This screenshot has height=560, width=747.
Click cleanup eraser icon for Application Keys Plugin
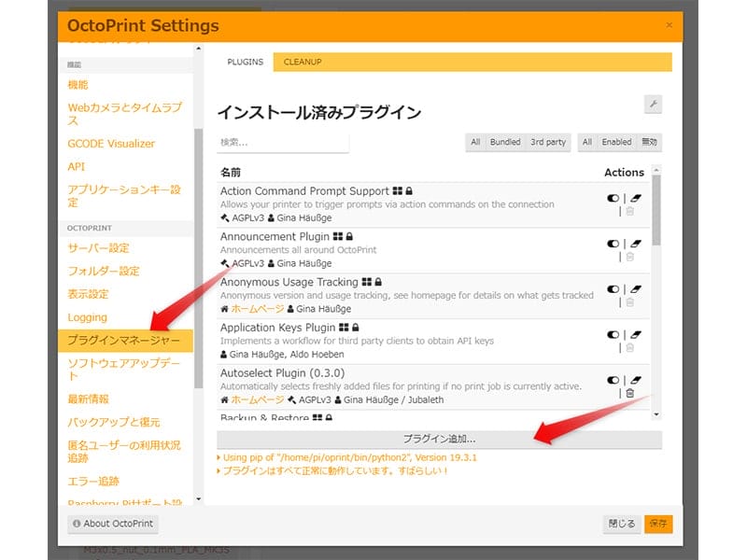[636, 334]
